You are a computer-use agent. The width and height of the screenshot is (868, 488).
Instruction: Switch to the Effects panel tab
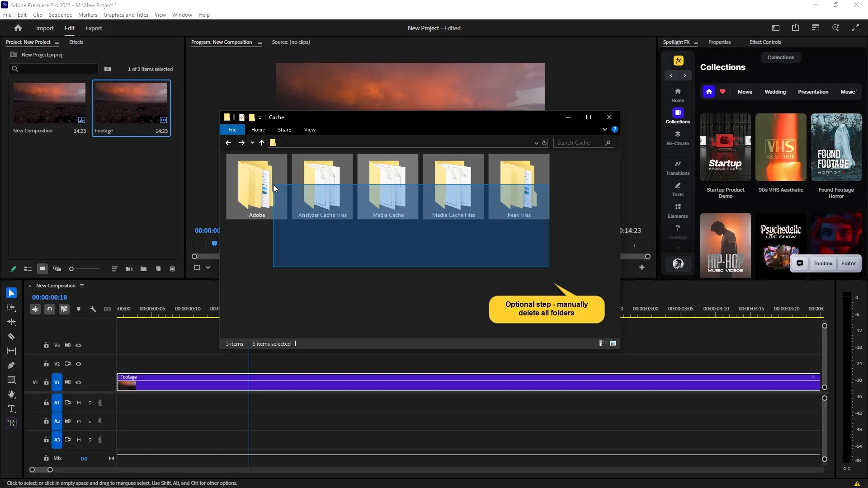tap(76, 42)
